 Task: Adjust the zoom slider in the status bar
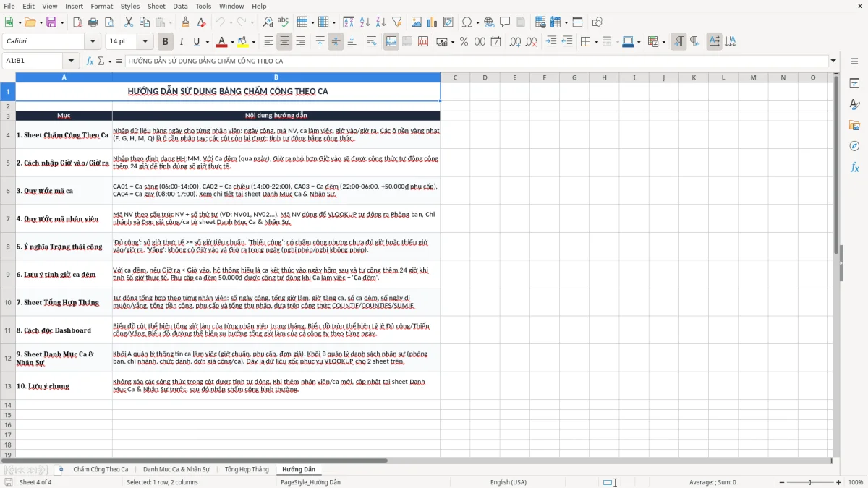coord(809,482)
